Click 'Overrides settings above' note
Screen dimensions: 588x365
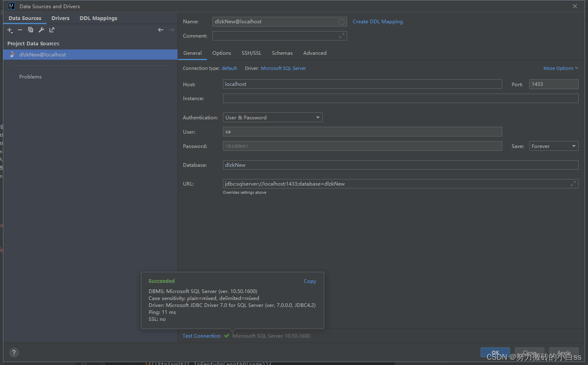point(245,193)
